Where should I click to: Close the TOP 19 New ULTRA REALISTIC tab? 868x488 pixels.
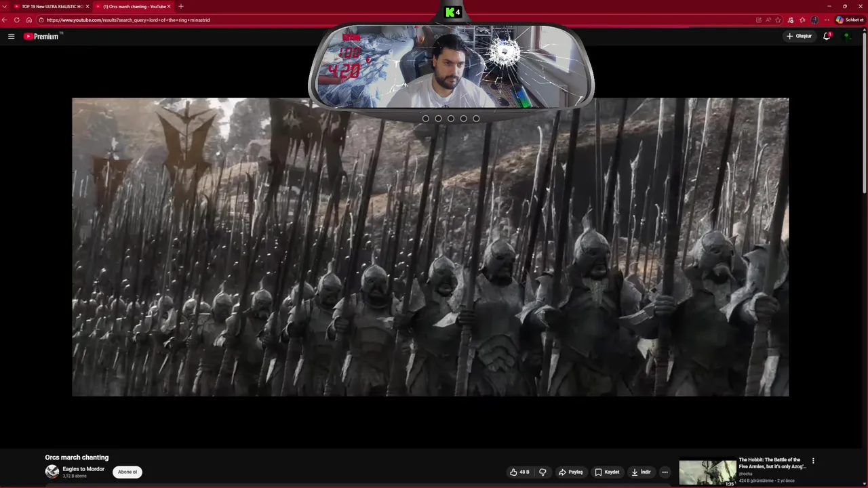87,6
